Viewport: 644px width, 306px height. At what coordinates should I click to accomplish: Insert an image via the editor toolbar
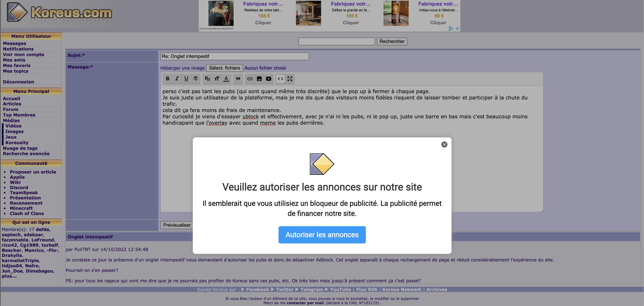(x=259, y=79)
